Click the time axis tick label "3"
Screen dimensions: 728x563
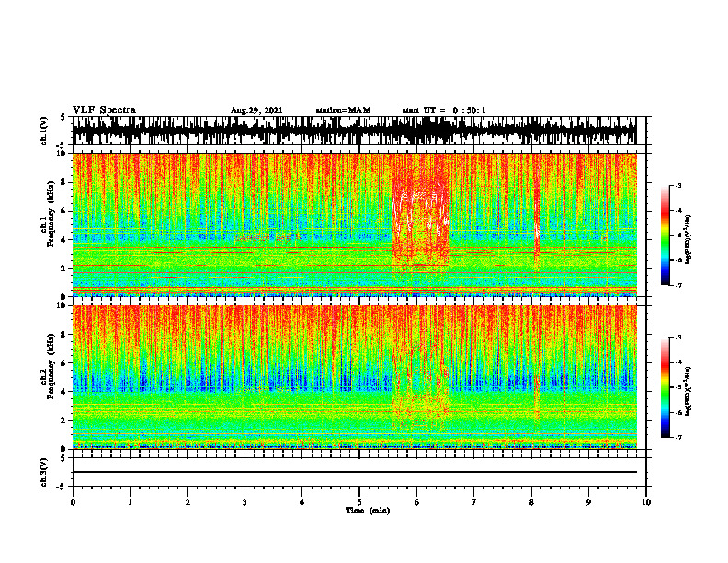245,502
